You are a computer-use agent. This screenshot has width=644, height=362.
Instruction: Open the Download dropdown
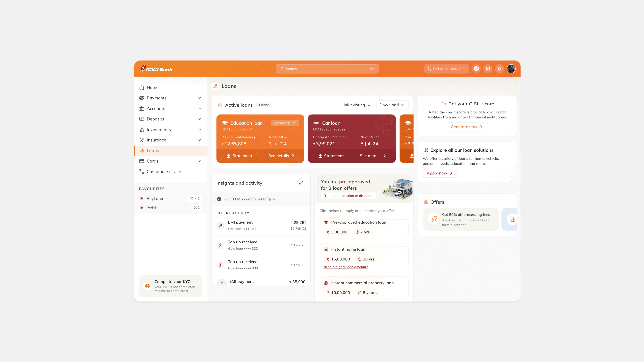[392, 105]
